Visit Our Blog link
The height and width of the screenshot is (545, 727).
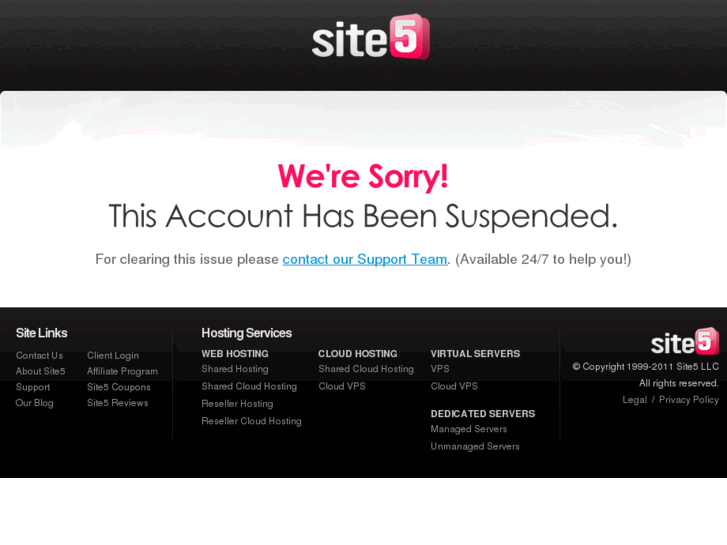[35, 403]
